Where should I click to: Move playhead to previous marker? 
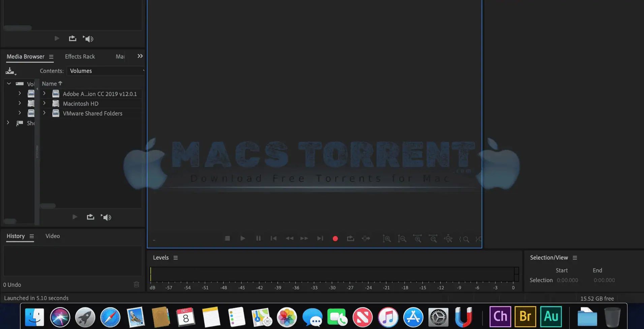274,238
